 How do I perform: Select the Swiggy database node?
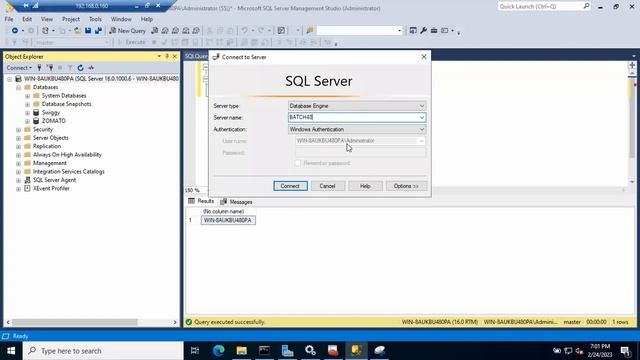point(51,112)
